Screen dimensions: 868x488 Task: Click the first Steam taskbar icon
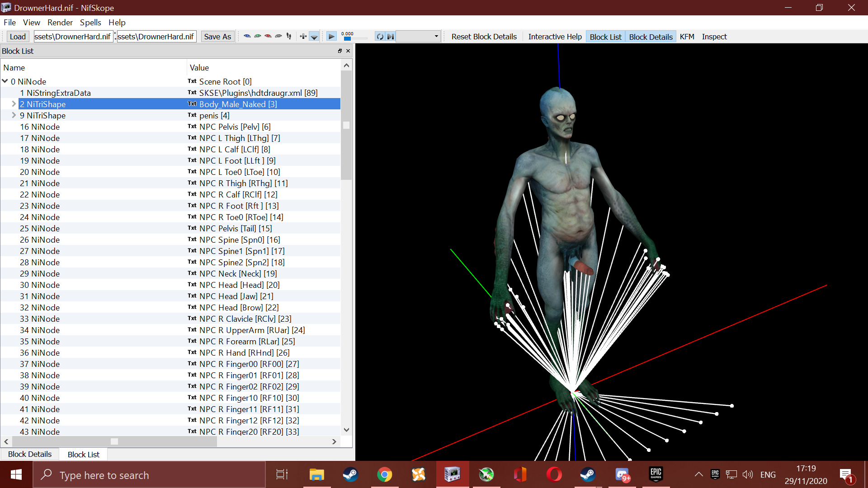(351, 474)
